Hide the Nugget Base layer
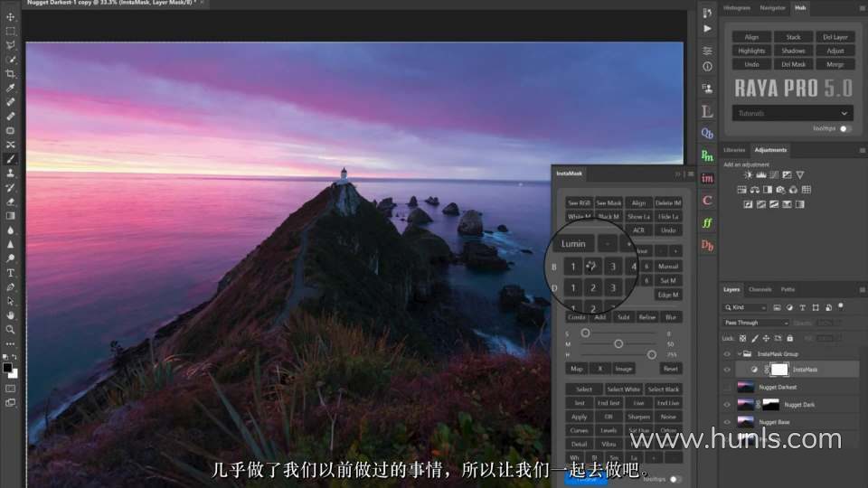Viewport: 868px width, 488px height. coord(727,422)
